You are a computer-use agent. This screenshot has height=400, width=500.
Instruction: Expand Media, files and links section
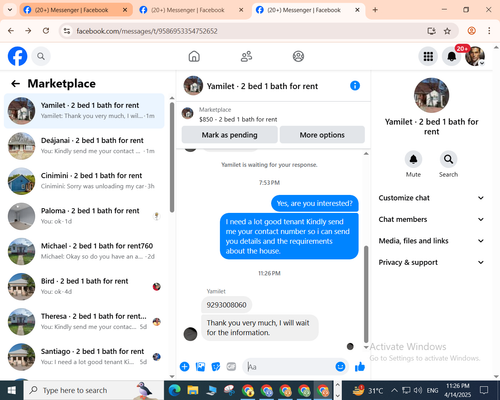point(431,241)
